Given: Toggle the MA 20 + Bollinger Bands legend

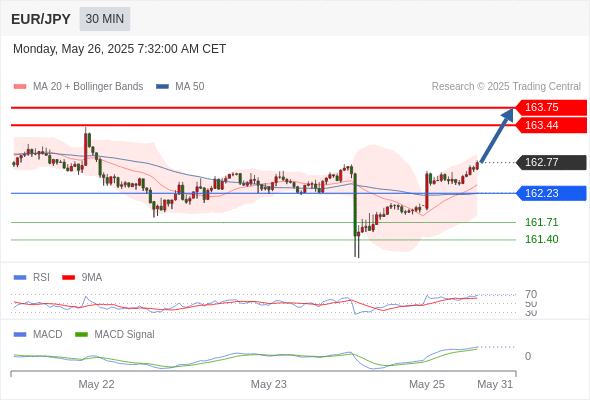Looking at the screenshot, I should 78,87.
